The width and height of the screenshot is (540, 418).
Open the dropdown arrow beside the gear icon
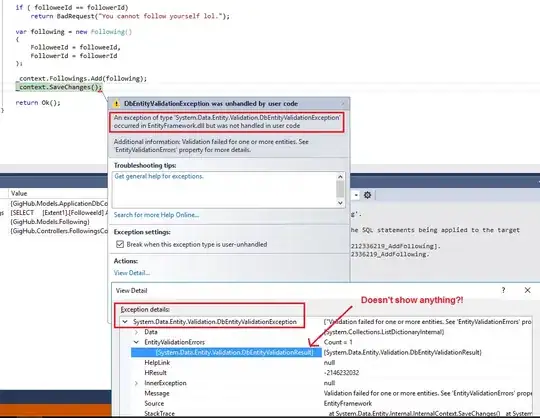pyautogui.click(x=356, y=196)
